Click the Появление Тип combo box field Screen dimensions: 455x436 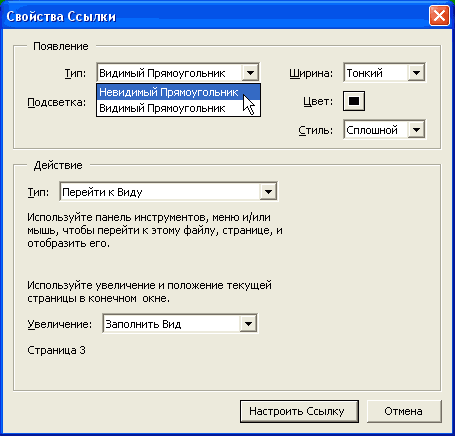tap(178, 72)
